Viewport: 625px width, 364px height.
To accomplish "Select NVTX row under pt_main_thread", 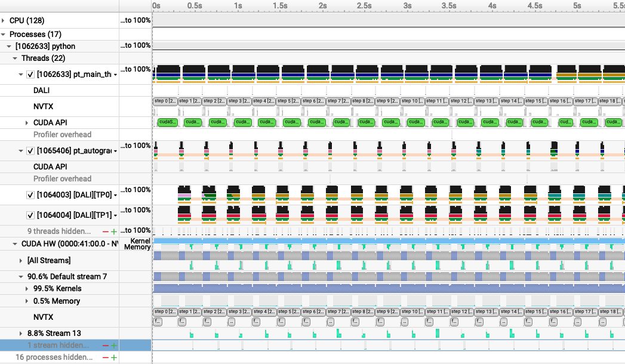I will coord(43,106).
